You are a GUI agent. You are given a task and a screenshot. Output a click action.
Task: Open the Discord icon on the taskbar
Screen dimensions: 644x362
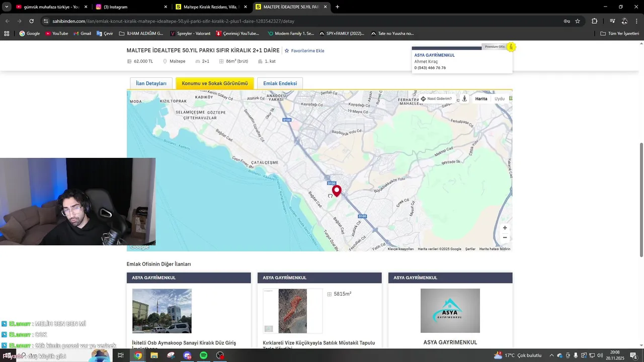(187, 355)
